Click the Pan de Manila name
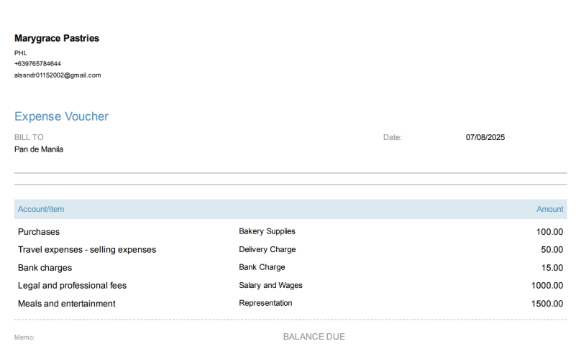The width and height of the screenshot is (581, 360). click(39, 149)
